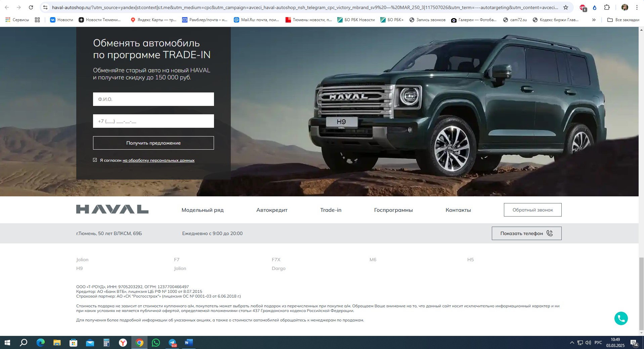
Task: Open the Госпрограммы menu item
Action: (393, 210)
